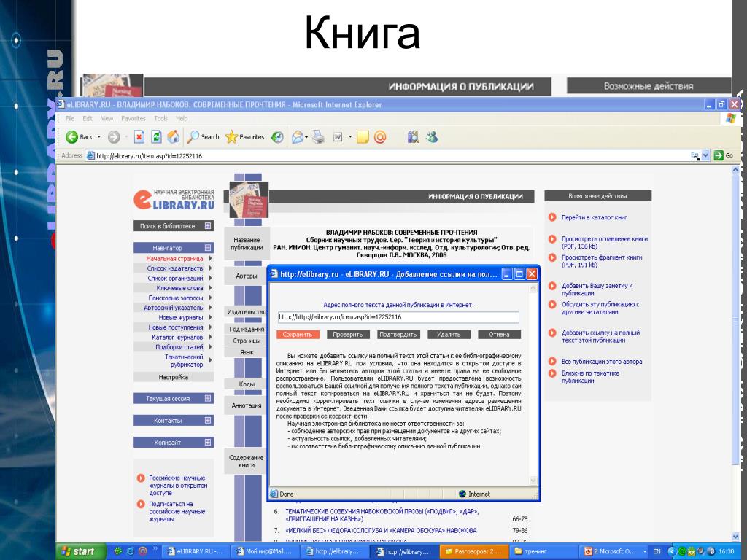Click Близкие по тематике публикации link

click(x=590, y=377)
